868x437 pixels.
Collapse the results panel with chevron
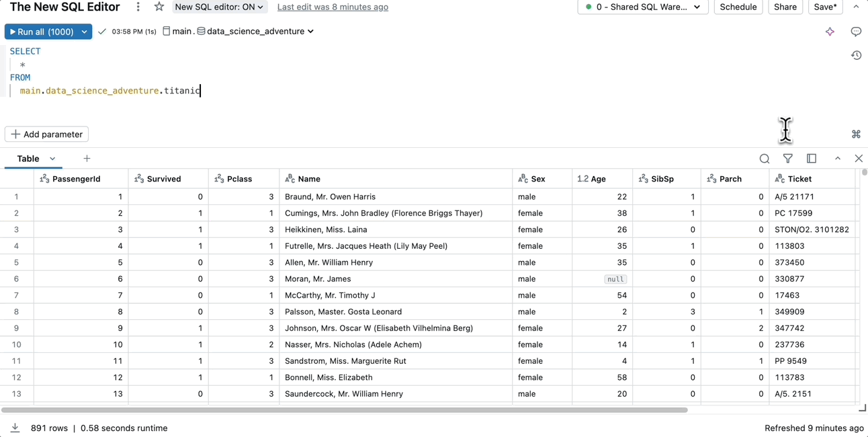(838, 159)
